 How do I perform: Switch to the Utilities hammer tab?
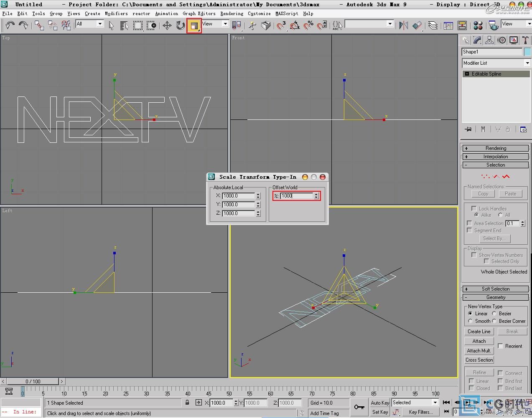click(x=525, y=40)
